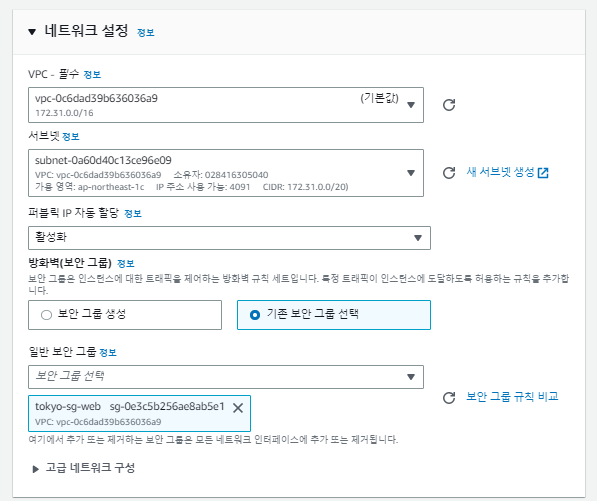
Task: Open 정보 link next to 일반 보안 그룹
Action: pos(108,353)
